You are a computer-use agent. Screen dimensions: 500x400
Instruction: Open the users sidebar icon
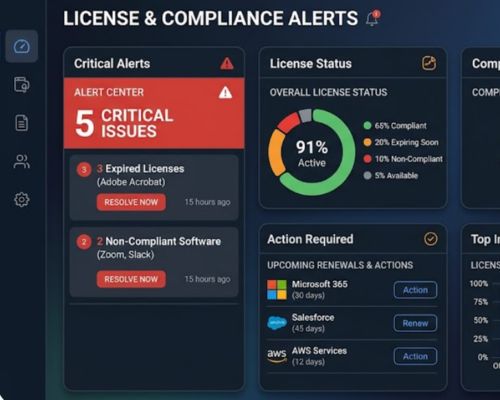[x=22, y=161]
